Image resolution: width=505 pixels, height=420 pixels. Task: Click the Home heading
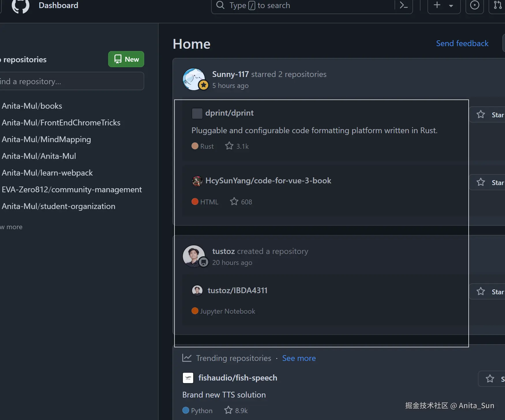click(x=192, y=44)
